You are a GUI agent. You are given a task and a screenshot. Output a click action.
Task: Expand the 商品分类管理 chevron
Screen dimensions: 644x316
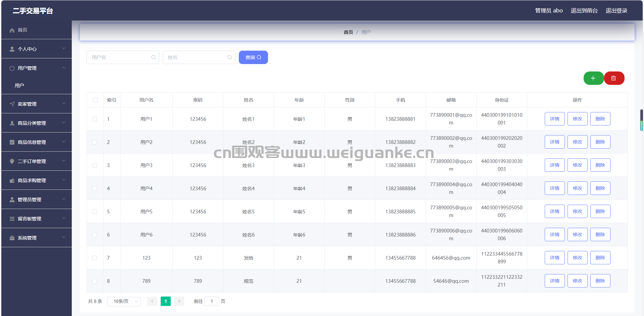point(64,123)
